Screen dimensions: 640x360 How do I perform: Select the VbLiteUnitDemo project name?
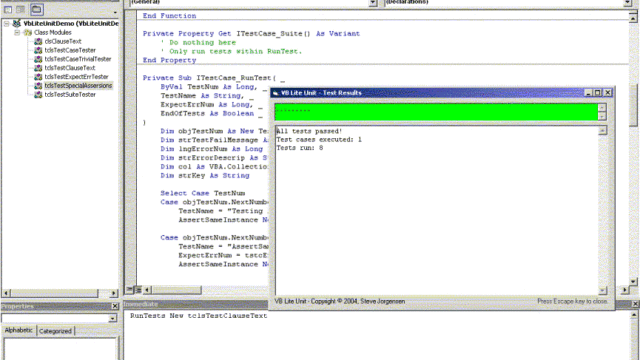(x=71, y=24)
